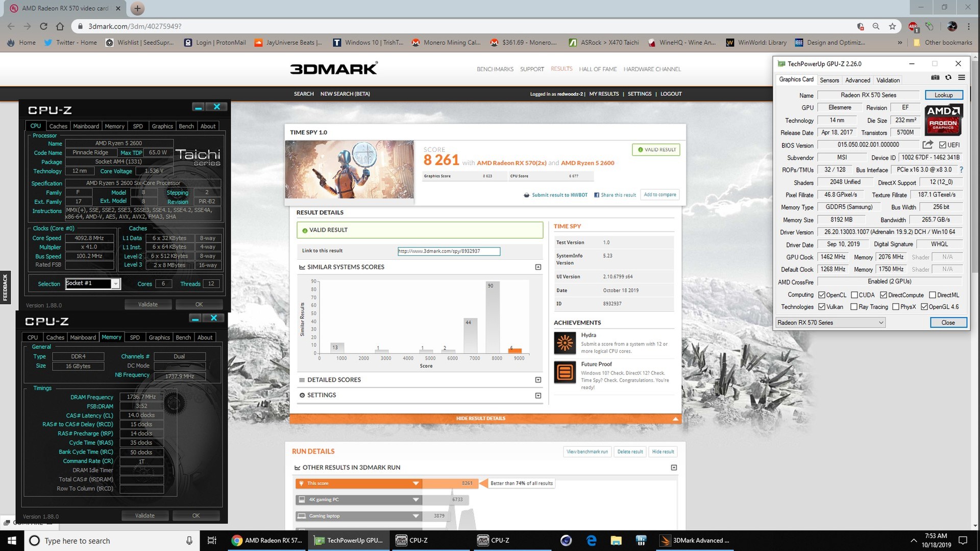Screen dimensions: 980x551
Task: Click browser home icon
Action: tap(60, 26)
